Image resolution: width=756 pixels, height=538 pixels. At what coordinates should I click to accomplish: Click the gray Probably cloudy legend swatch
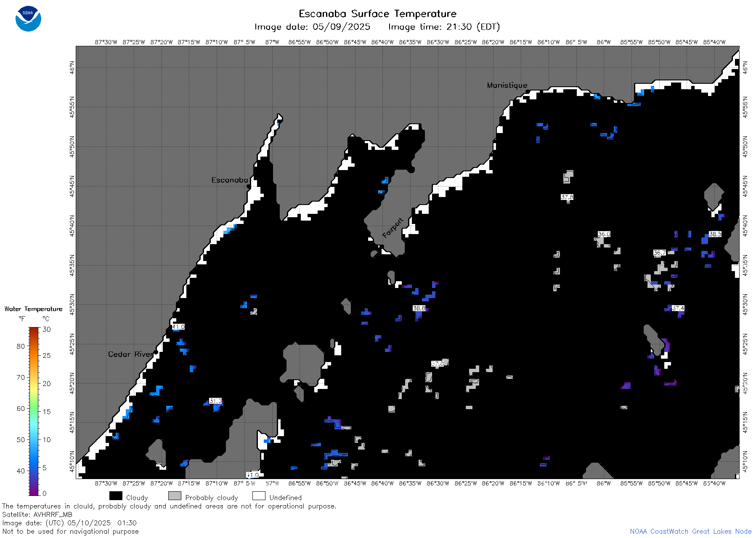pos(175,496)
